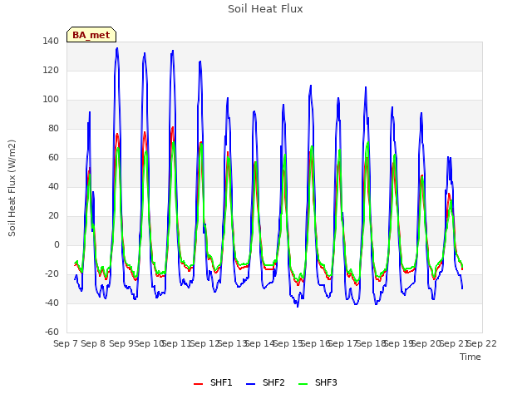Toggle the SHF1 series in the legend

pyautogui.click(x=213, y=382)
